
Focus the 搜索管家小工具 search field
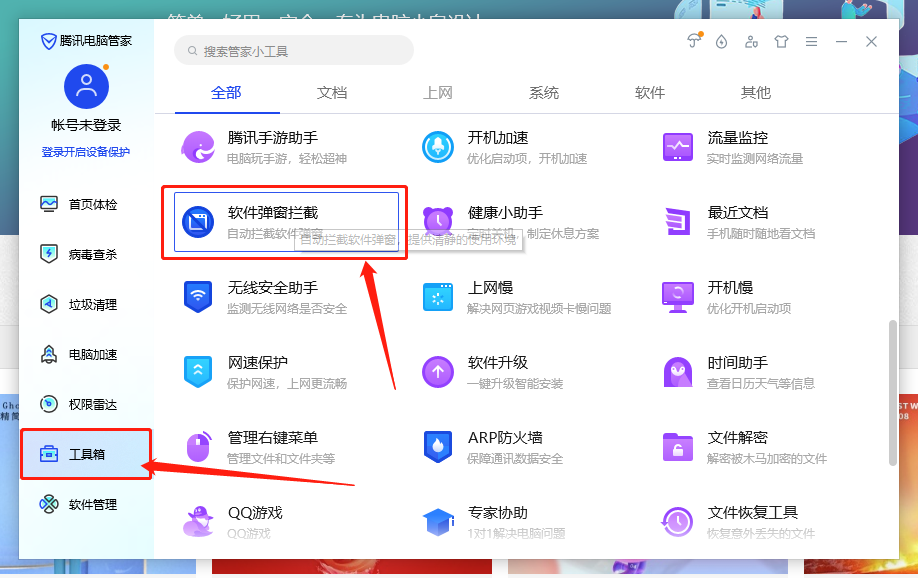(294, 51)
